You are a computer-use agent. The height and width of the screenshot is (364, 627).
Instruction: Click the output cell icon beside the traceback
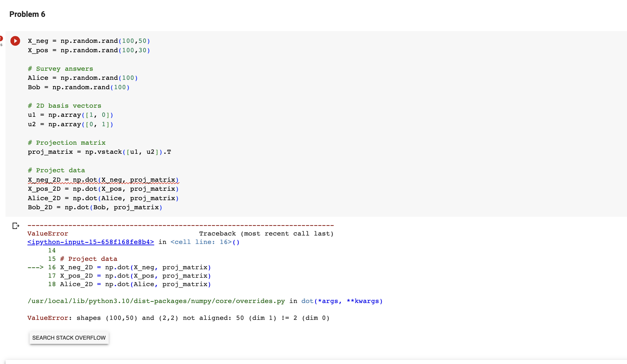point(16,226)
